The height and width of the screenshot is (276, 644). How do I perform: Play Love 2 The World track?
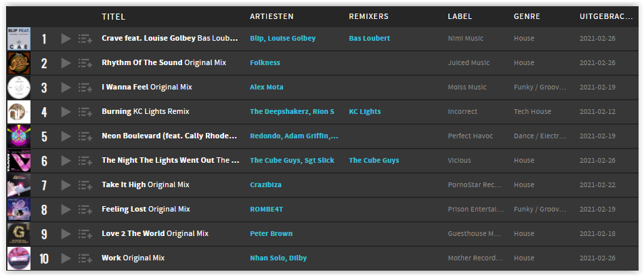coord(66,234)
